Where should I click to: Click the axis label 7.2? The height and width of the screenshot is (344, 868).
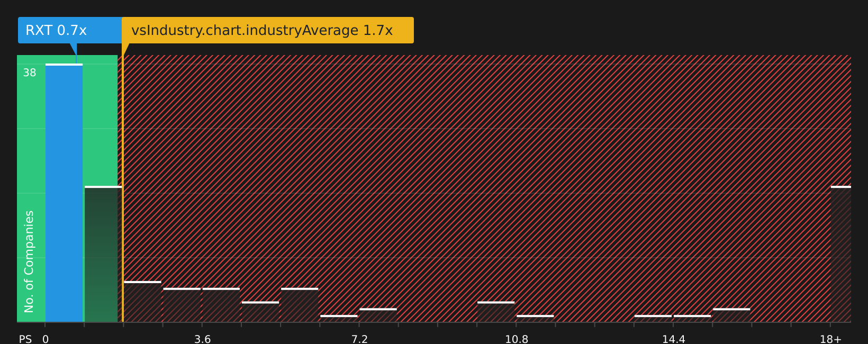(x=359, y=339)
